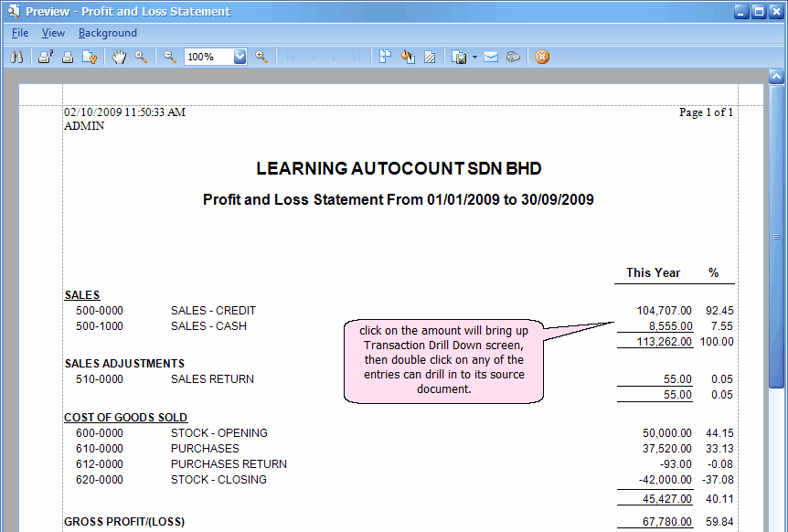This screenshot has width=788, height=532.
Task: Click the COST OF GOODS SOLD heading
Action: pyautogui.click(x=125, y=418)
